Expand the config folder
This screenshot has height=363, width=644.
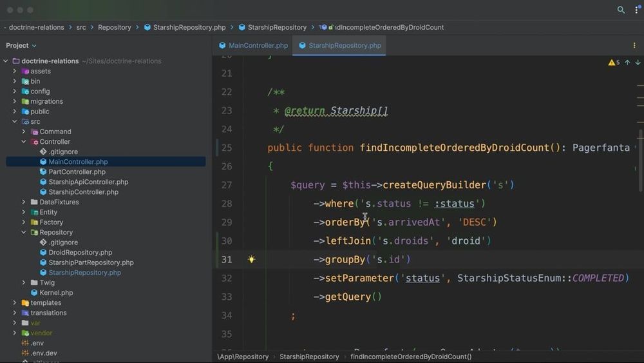[x=15, y=92]
